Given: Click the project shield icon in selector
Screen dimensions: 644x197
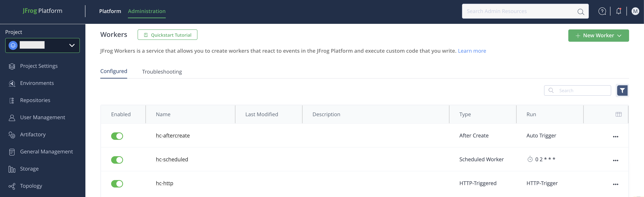Looking at the screenshot, I should point(13,45).
